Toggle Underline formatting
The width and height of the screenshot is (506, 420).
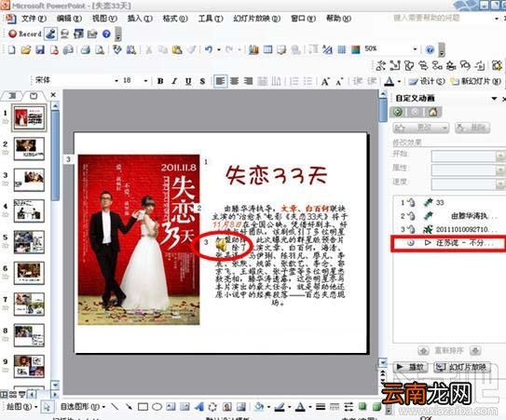(188, 81)
